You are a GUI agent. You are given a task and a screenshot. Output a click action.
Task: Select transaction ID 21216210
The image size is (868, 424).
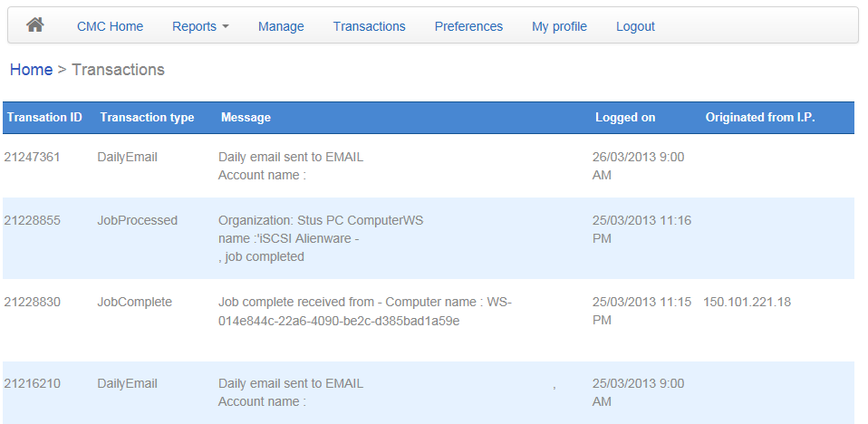(33, 383)
